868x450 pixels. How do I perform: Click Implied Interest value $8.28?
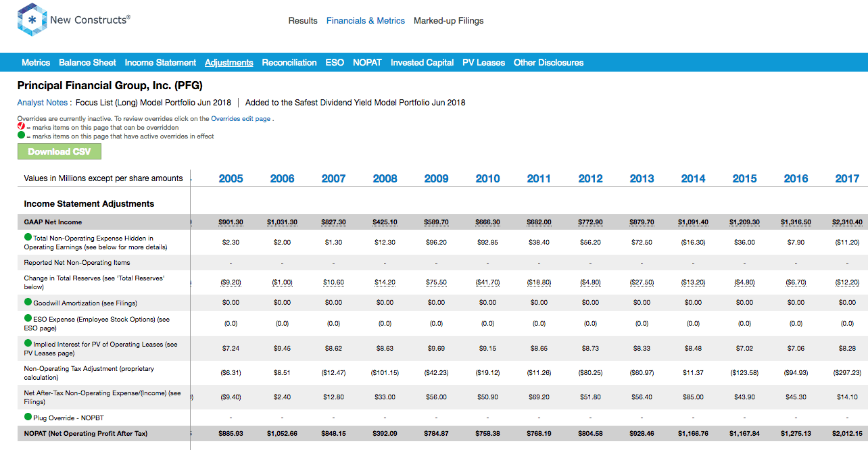point(847,349)
